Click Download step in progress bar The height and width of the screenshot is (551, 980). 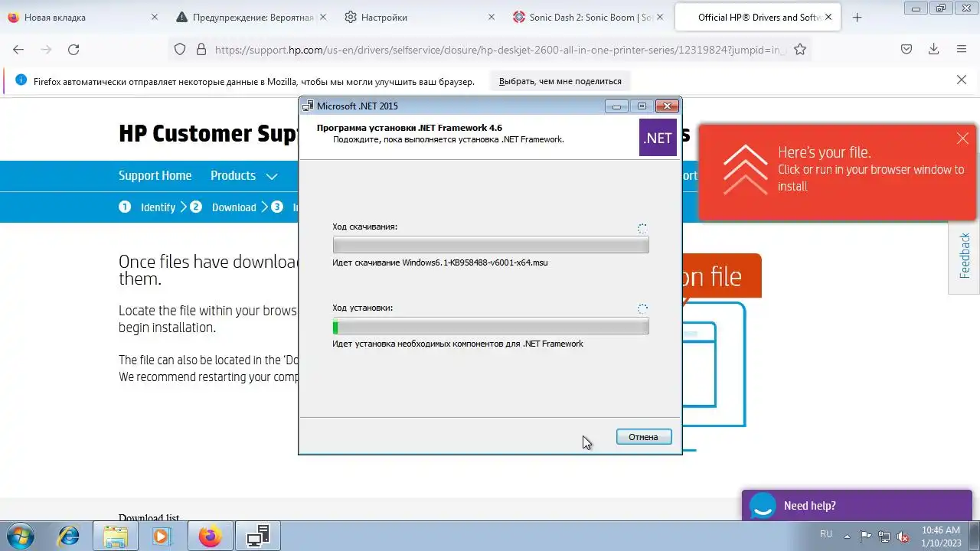coord(223,207)
